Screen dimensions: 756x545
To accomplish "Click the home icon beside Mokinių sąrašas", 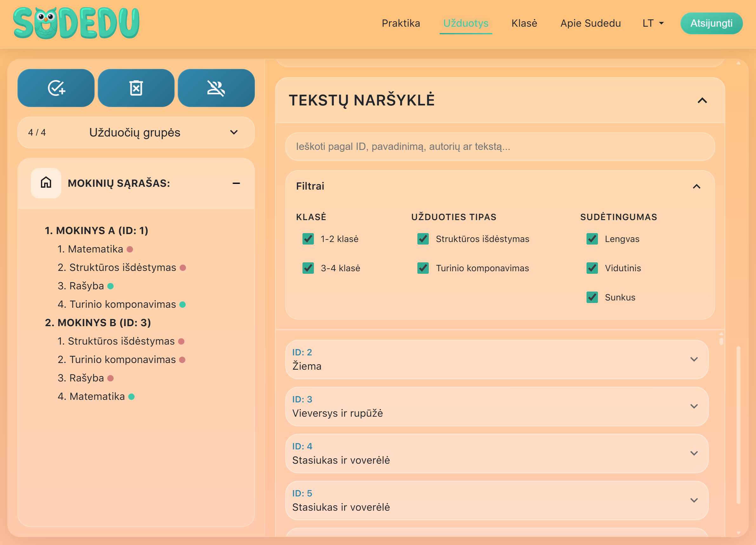I will click(x=46, y=183).
